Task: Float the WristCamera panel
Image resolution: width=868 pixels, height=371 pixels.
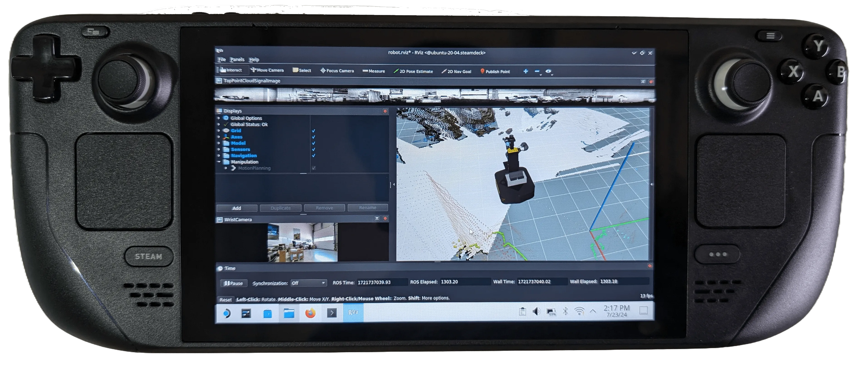Action: pos(377,218)
